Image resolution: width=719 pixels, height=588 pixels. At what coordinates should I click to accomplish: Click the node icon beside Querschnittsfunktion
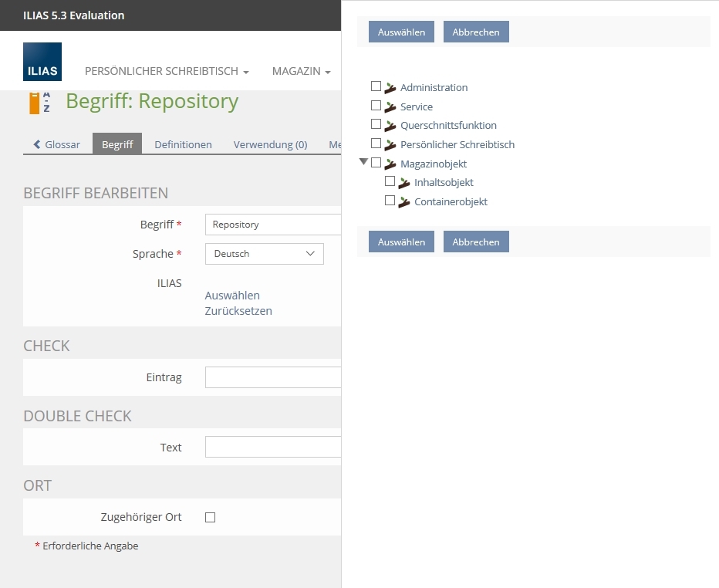[x=390, y=126]
